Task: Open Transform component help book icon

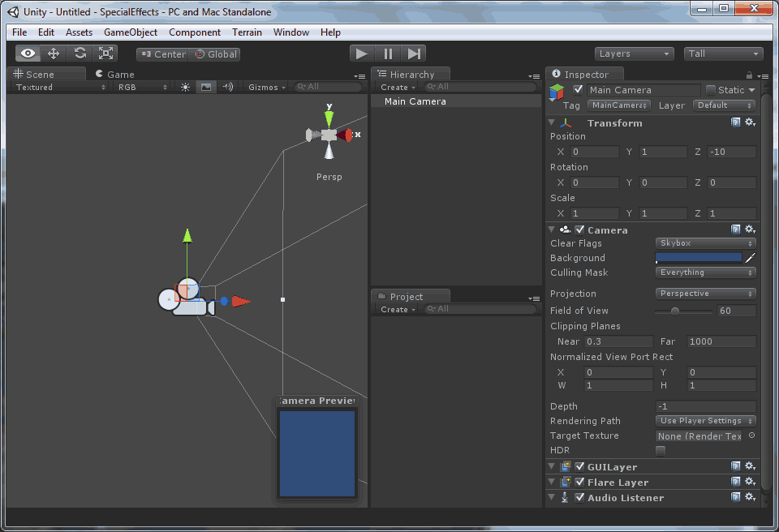Action: (736, 122)
